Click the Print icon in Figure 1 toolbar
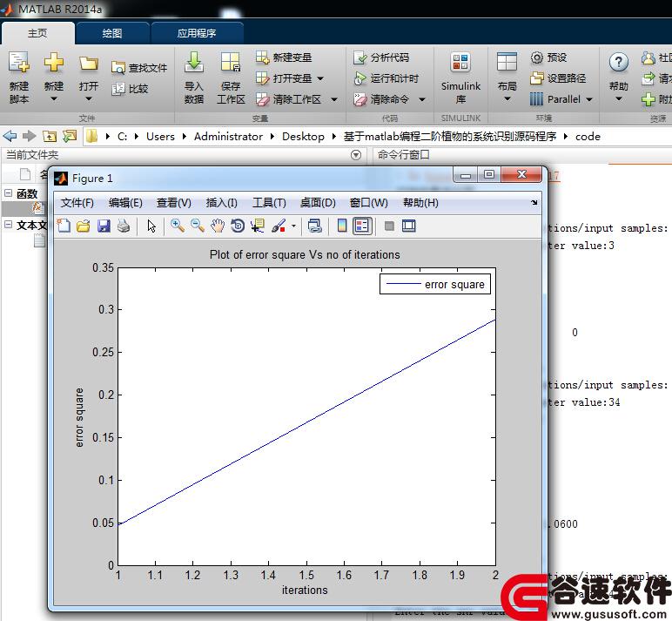Viewport: 672px width, 621px height. click(124, 226)
